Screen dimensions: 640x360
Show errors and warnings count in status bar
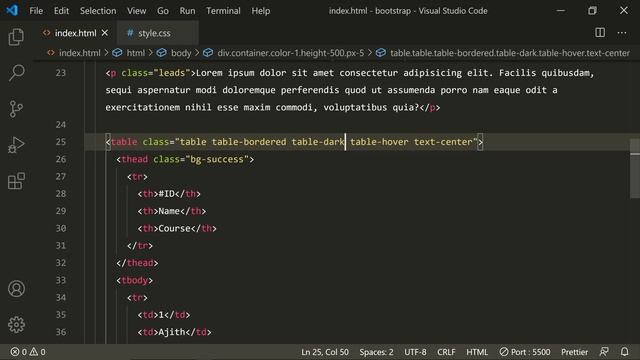pyautogui.click(x=28, y=352)
